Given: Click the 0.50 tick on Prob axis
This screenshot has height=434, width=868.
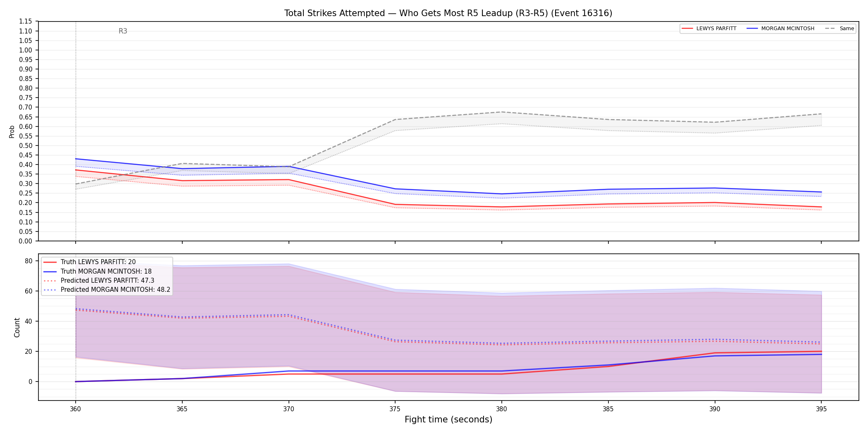Looking at the screenshot, I should pyautogui.click(x=26, y=145).
